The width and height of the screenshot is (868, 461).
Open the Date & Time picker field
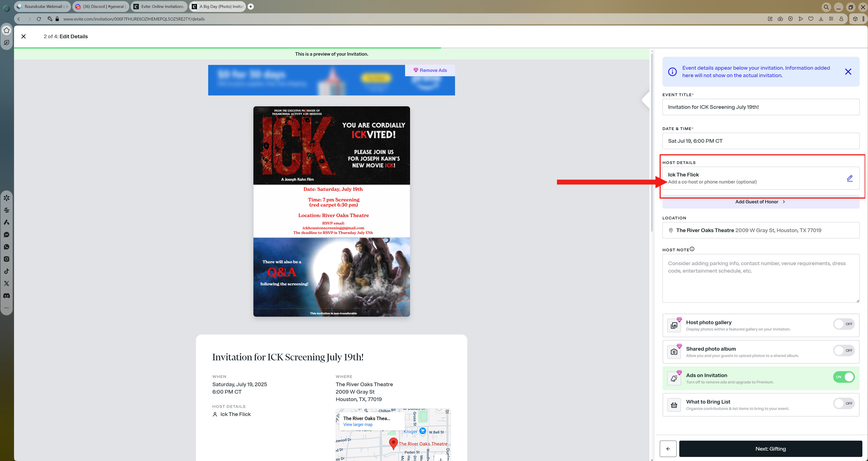760,141
